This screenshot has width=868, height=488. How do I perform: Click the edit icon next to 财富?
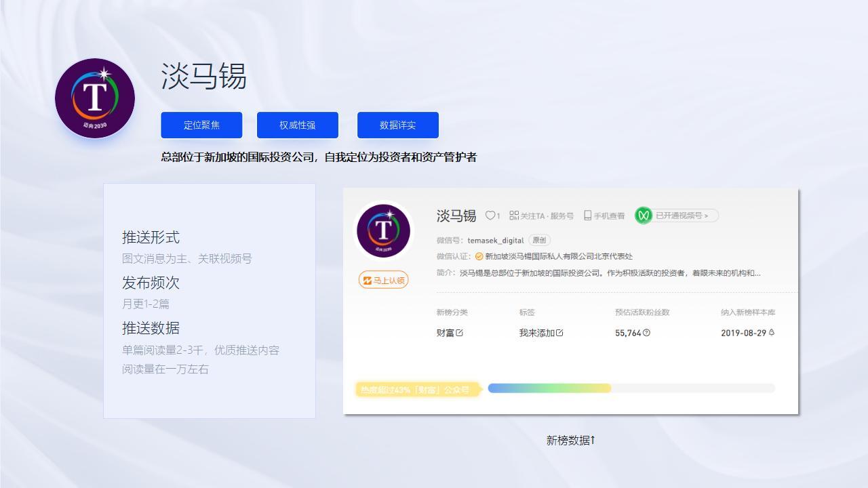point(460,333)
